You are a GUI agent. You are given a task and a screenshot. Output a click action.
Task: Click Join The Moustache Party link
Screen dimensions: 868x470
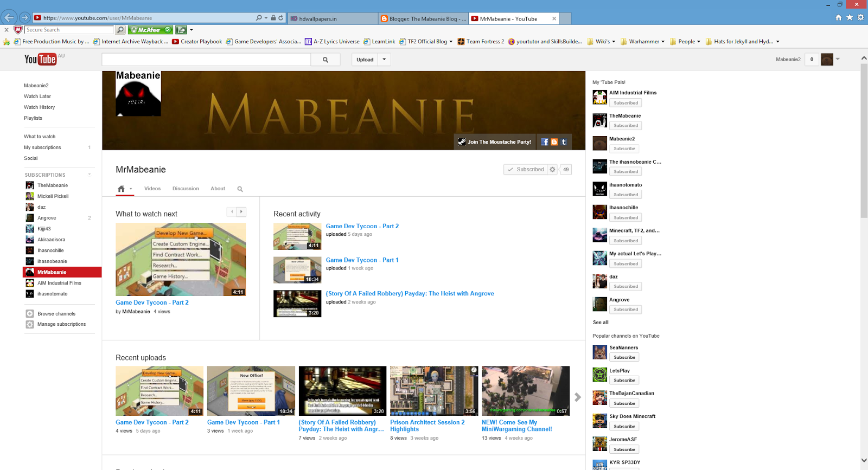pyautogui.click(x=495, y=142)
